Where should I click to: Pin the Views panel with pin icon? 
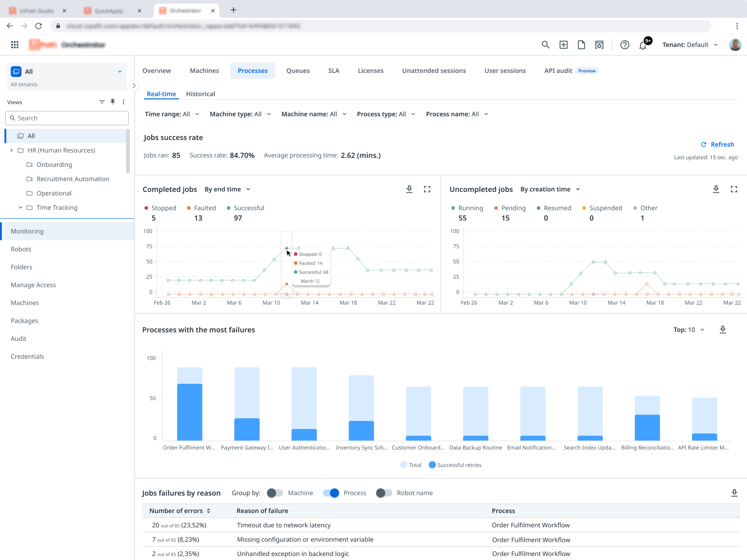tap(113, 102)
